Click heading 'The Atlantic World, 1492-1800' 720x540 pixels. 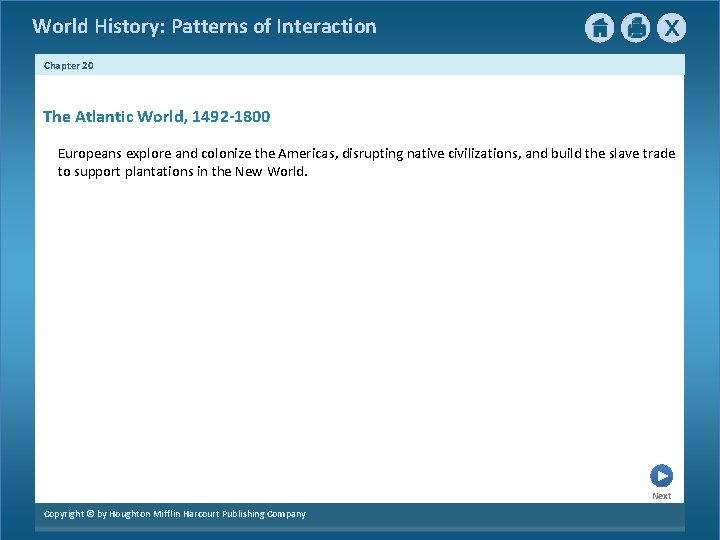[157, 117]
